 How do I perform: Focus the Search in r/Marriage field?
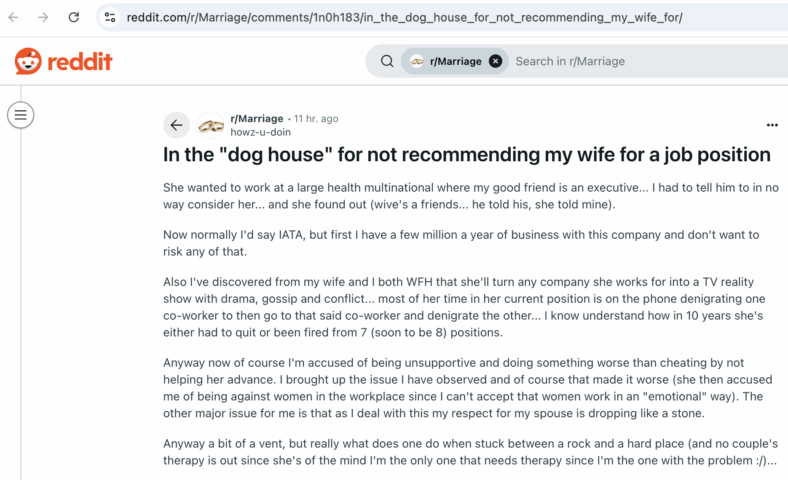pyautogui.click(x=648, y=61)
